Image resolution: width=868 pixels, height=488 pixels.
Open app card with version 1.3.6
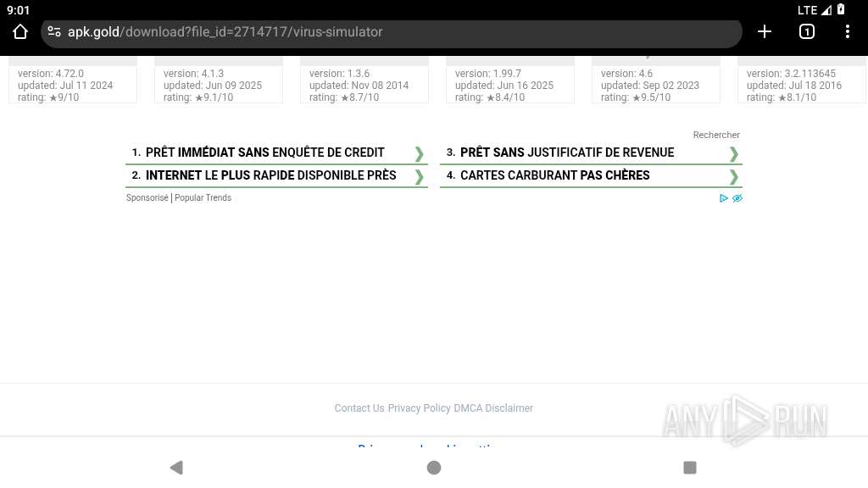click(364, 80)
